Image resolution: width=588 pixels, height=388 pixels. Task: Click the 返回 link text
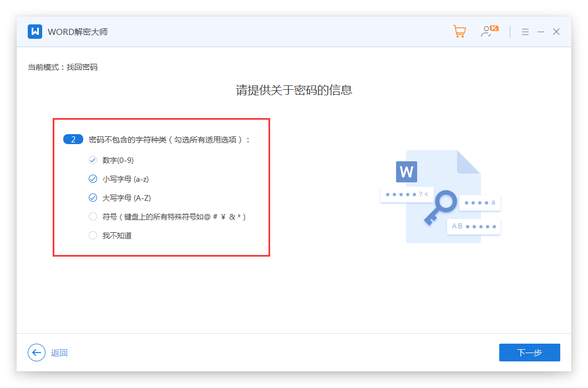(x=59, y=353)
